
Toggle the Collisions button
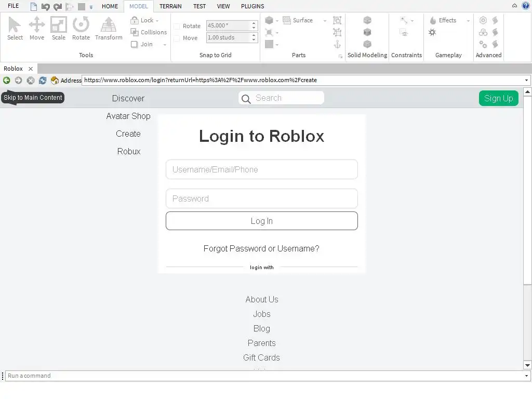point(149,32)
